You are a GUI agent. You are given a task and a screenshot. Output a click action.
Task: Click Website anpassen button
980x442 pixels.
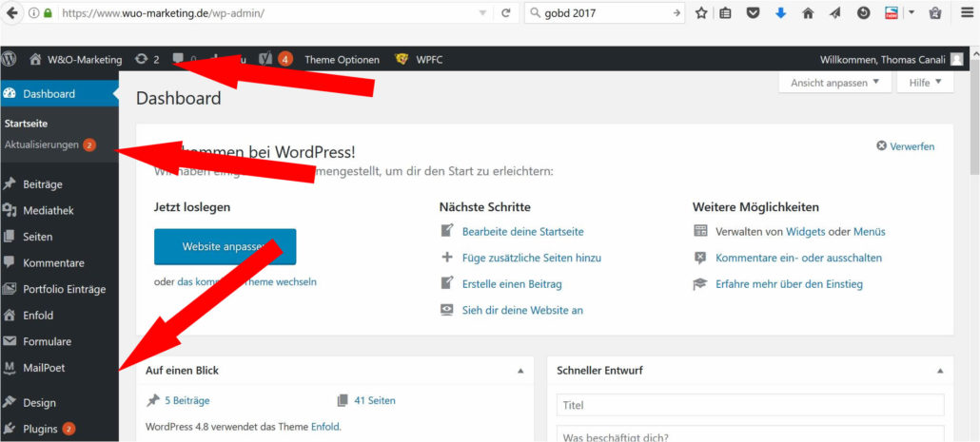225,246
